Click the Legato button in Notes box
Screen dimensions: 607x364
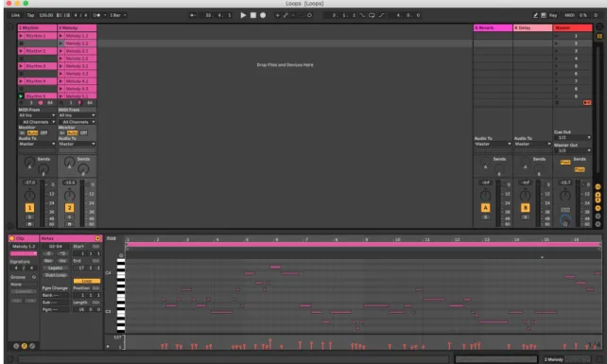tap(56, 268)
